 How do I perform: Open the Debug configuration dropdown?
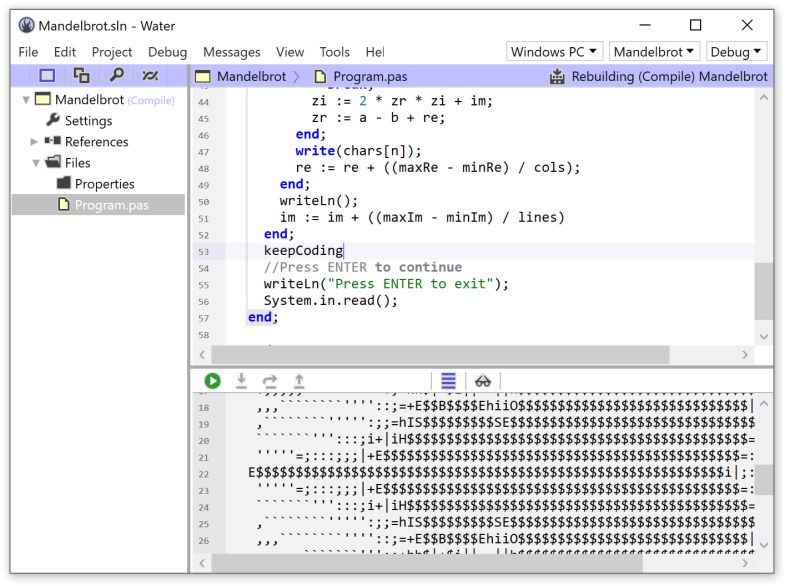tap(736, 51)
